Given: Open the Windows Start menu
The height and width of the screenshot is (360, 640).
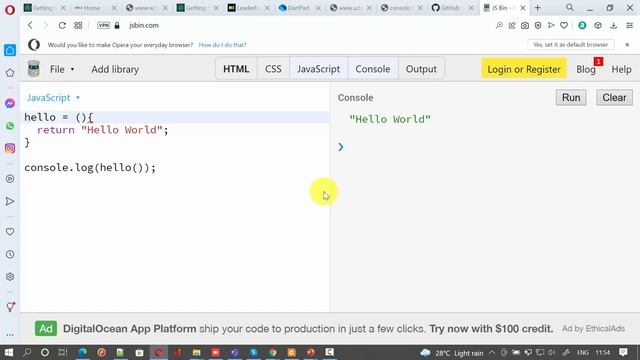Looking at the screenshot, I should click(x=8, y=352).
